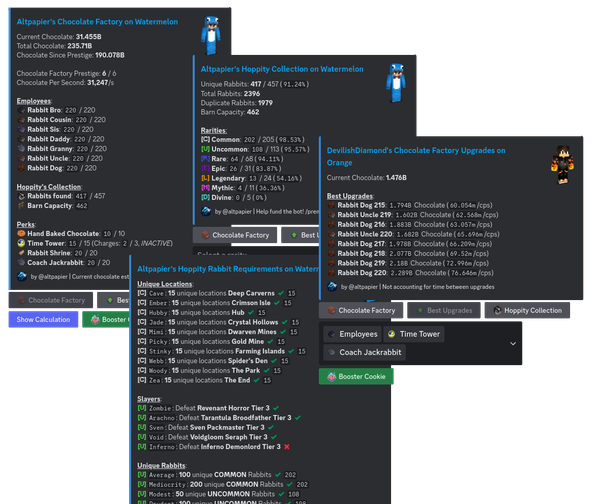Expand the upgrade type dropdown chevron
The image size is (598, 504).
513,343
